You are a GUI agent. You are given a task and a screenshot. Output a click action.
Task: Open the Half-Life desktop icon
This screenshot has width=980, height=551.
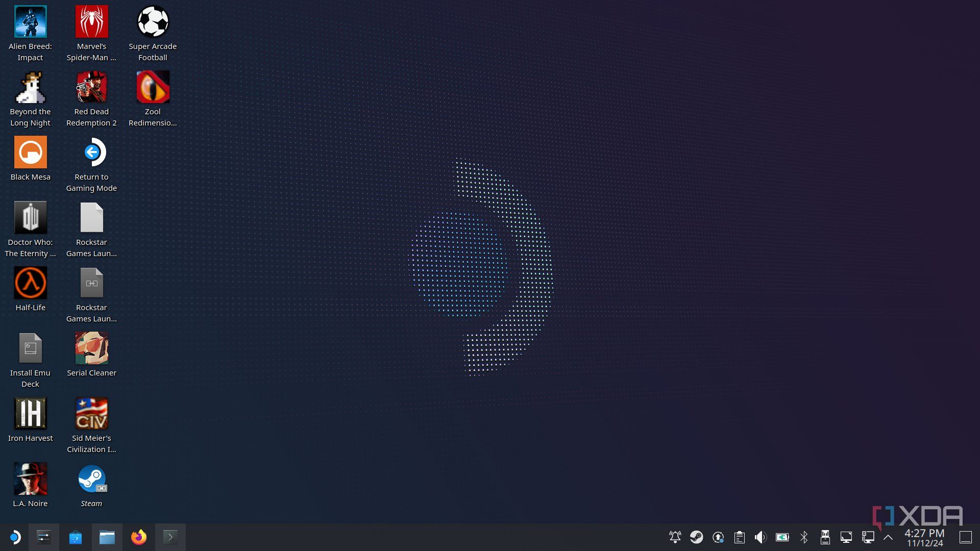pos(30,289)
